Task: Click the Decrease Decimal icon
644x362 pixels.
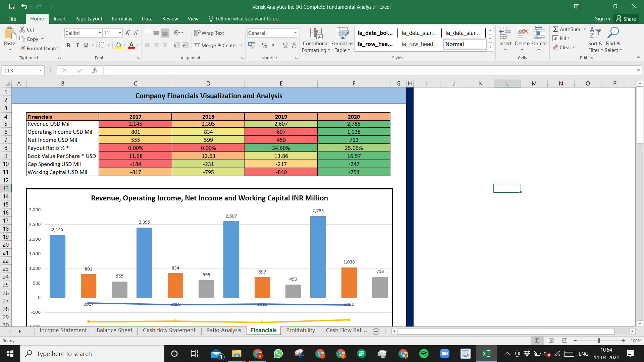Action: [x=294, y=45]
